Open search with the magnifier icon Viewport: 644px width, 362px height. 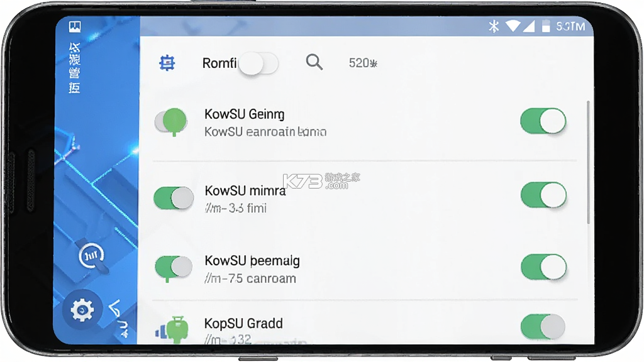click(x=314, y=62)
